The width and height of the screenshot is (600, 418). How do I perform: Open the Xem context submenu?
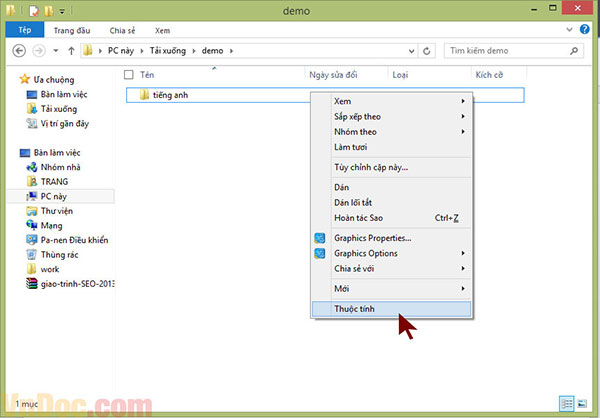392,101
